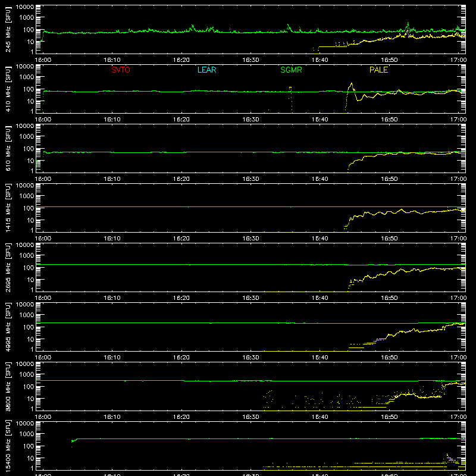Click the yellow spike near 16:58 in 15400 MHz plot
This screenshot has width=476, height=476.
447,455
